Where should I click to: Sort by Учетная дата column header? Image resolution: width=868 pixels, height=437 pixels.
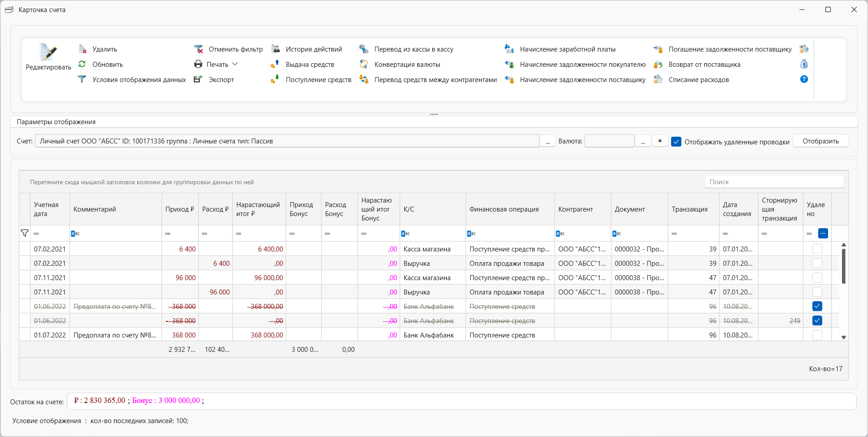tap(50, 209)
